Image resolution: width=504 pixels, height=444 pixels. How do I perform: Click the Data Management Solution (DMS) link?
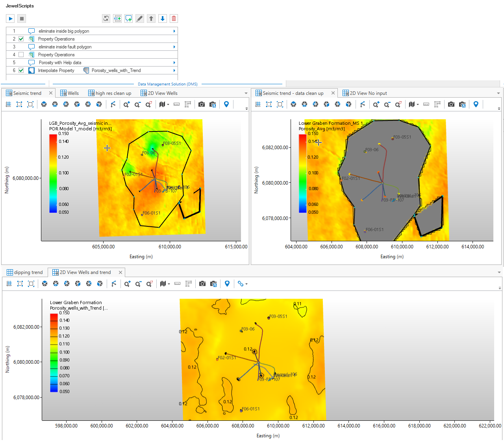[167, 84]
